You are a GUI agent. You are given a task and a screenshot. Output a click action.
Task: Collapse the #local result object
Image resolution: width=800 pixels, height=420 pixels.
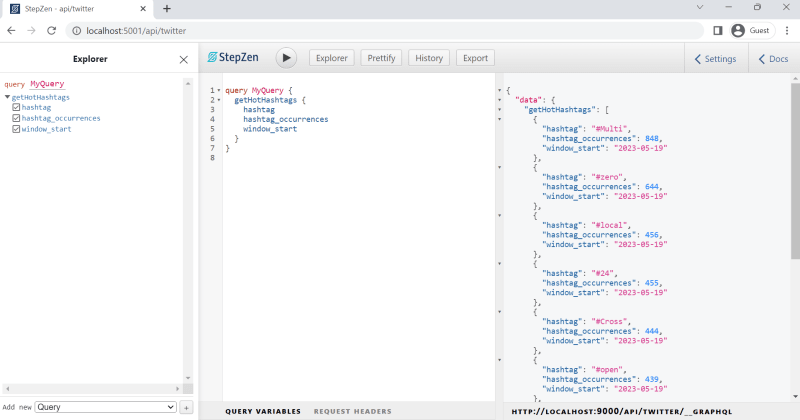pyautogui.click(x=499, y=215)
